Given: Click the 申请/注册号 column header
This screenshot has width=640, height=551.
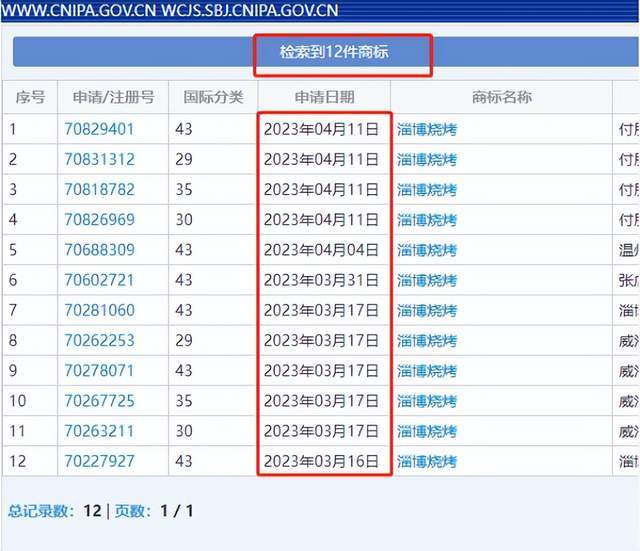Looking at the screenshot, I should tap(113, 97).
